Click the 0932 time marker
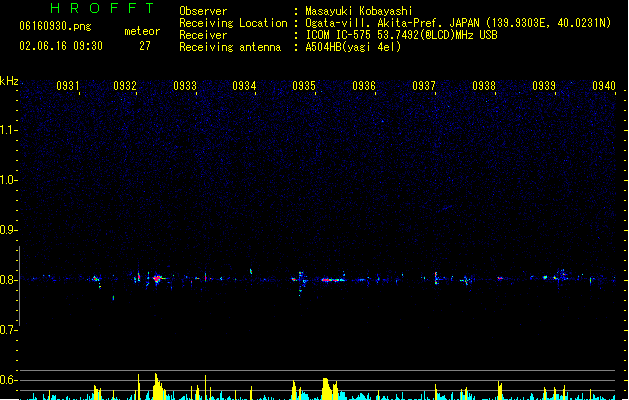The width and height of the screenshot is (629, 400). tap(125, 86)
